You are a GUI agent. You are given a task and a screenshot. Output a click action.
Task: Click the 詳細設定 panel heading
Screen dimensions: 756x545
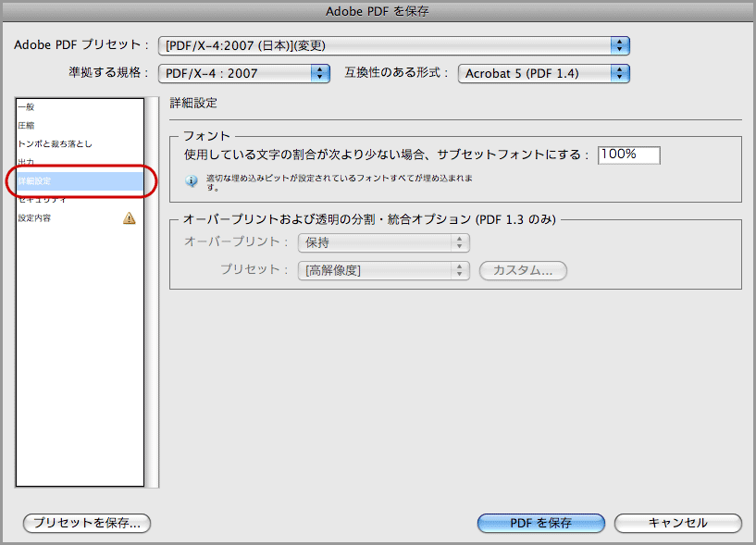click(193, 103)
